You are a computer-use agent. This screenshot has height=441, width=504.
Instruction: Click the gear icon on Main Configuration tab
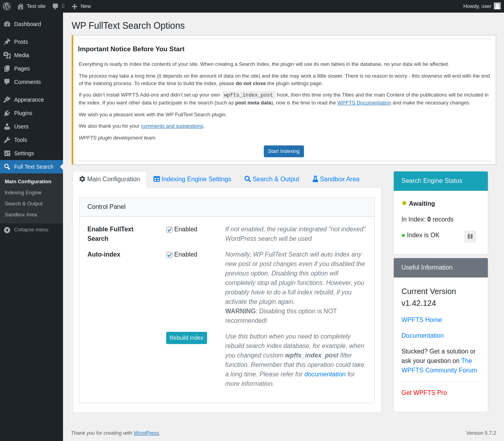point(82,179)
